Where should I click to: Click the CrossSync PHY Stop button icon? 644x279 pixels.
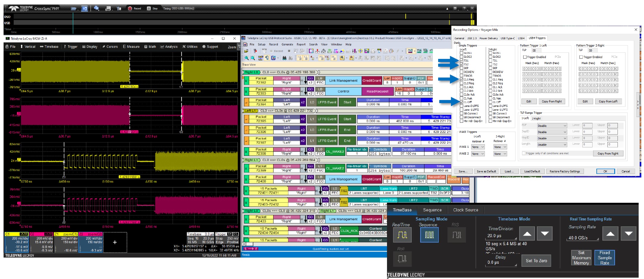(x=149, y=8)
